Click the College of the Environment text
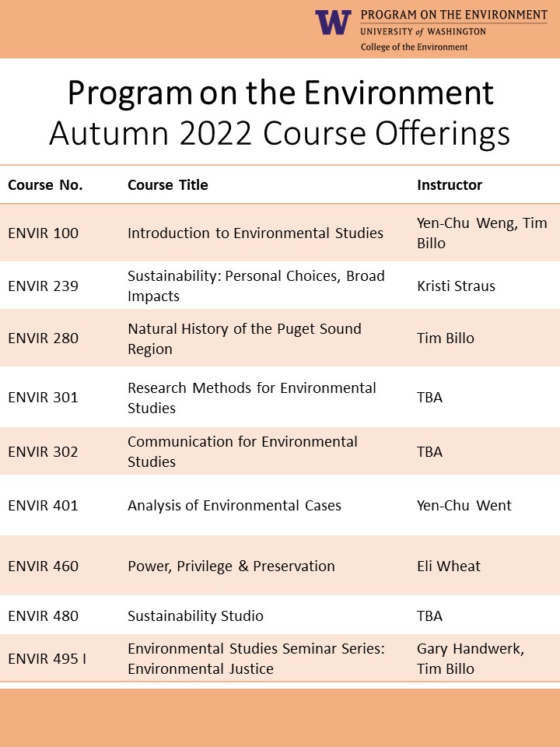The height and width of the screenshot is (747, 560). tap(414, 47)
